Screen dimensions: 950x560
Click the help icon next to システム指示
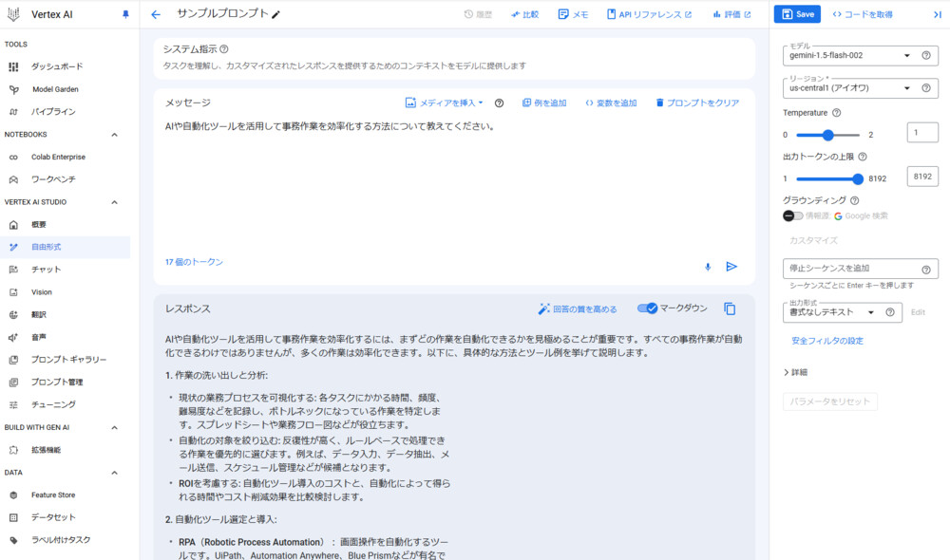coord(224,49)
